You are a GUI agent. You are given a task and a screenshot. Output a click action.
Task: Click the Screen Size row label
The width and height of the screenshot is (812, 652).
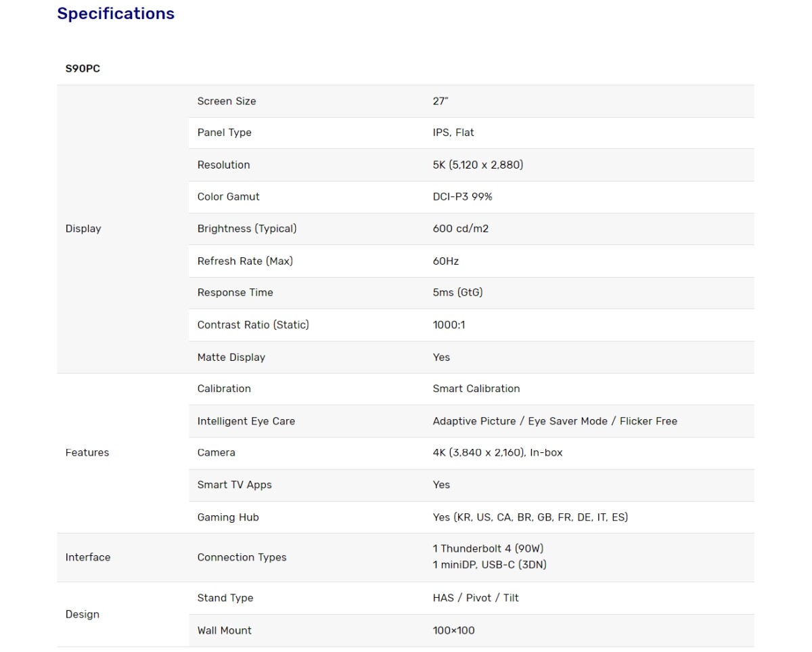pyautogui.click(x=227, y=101)
